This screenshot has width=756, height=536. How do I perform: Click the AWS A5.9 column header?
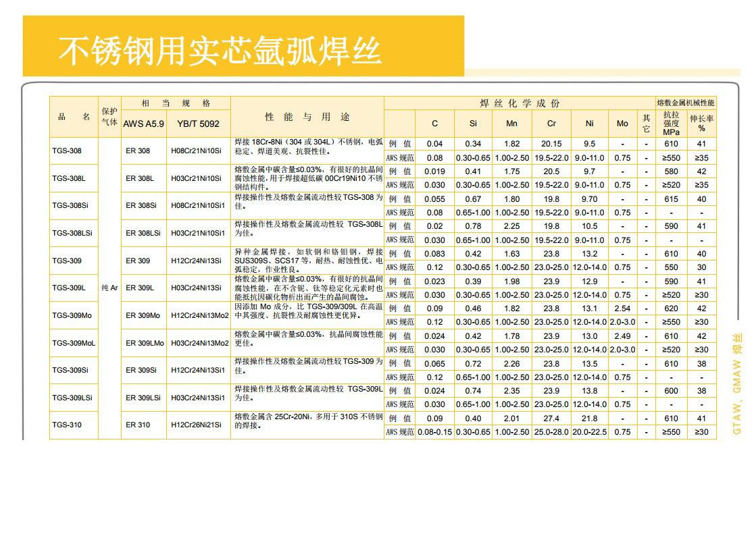tap(144, 124)
